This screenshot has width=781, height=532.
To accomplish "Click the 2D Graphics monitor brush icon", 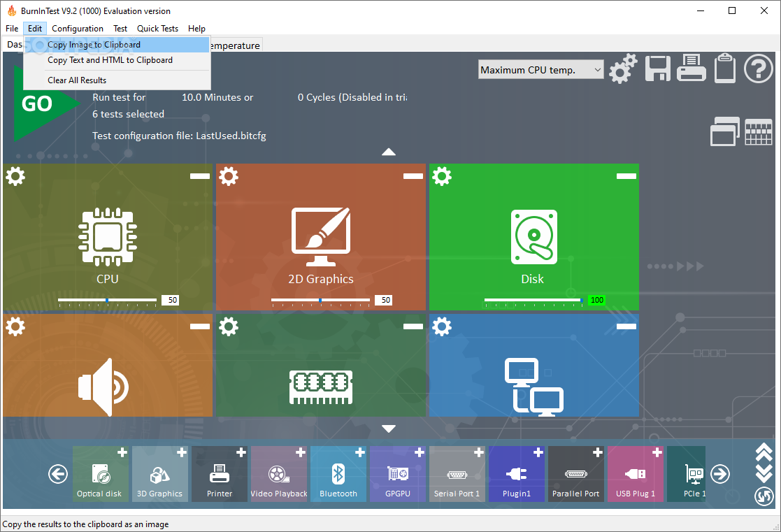I will coord(321,236).
